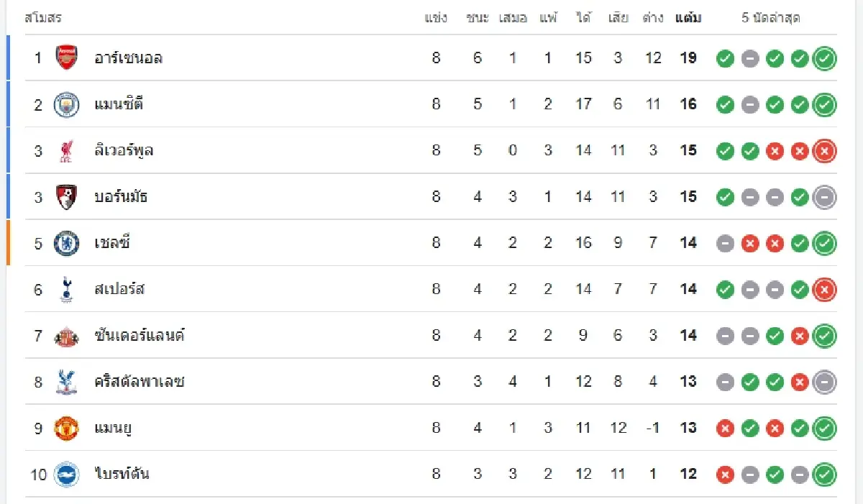Open team page for แมนซิตี้
The width and height of the screenshot is (863, 504).
(x=119, y=104)
